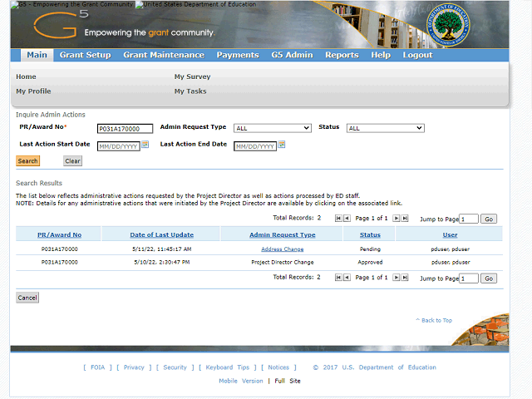Go to Home in the submenu

(x=26, y=76)
